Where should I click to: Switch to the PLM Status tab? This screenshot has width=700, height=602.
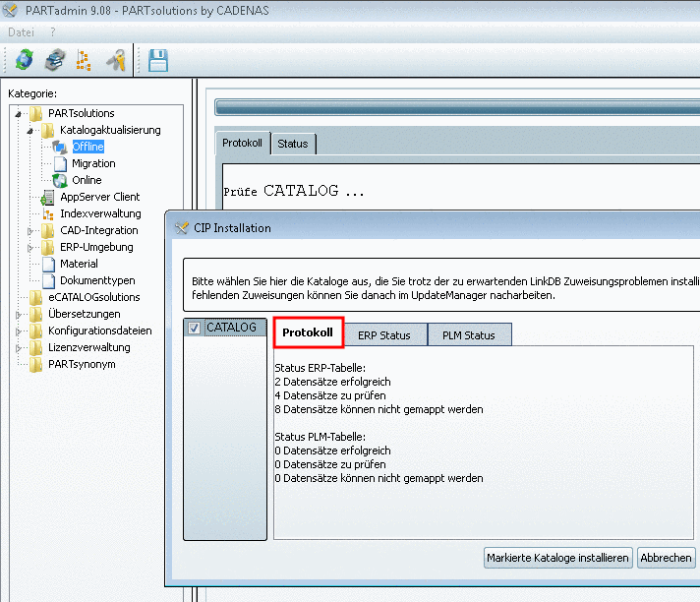[x=469, y=335]
